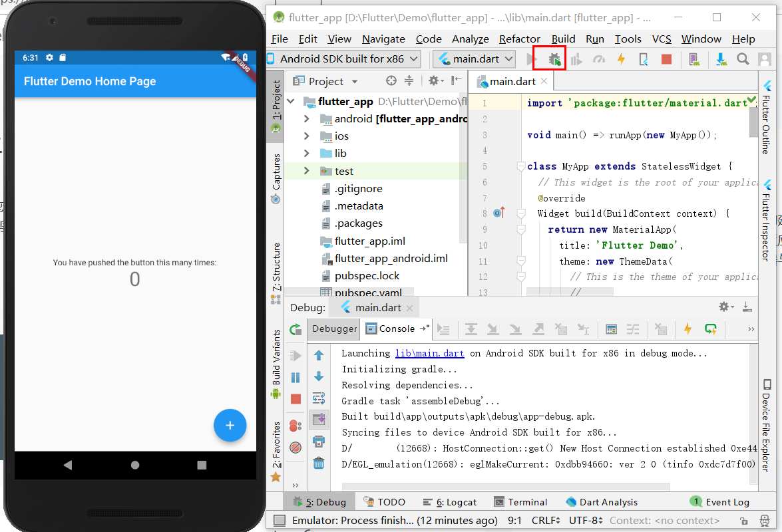This screenshot has height=532, width=782.
Task: Open the Android SDK device selector dropdown
Action: (344, 59)
